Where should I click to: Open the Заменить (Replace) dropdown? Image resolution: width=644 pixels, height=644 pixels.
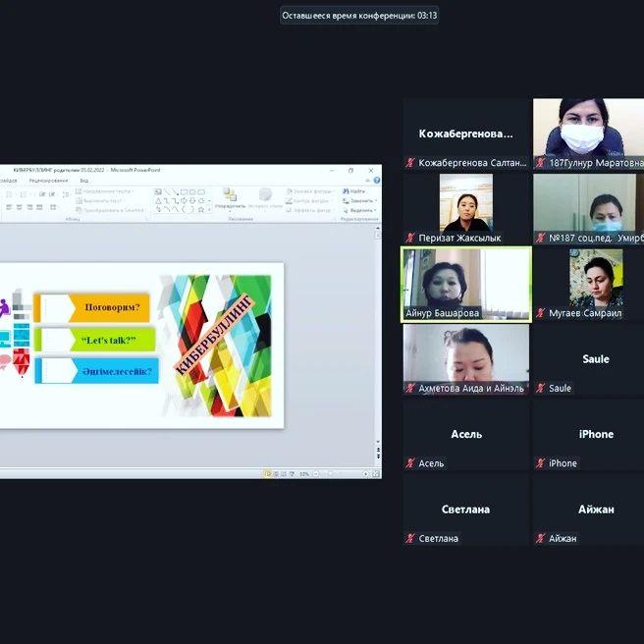tap(360, 200)
